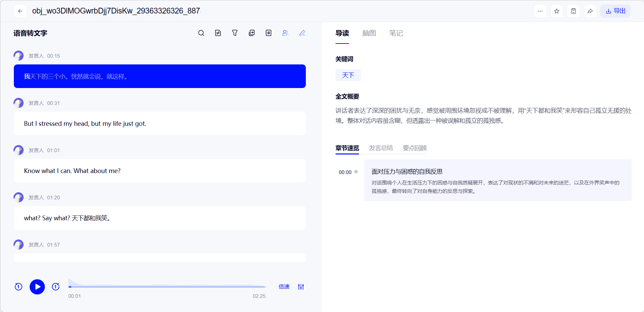
Task: Click the star favorite icon
Action: coord(557,11)
